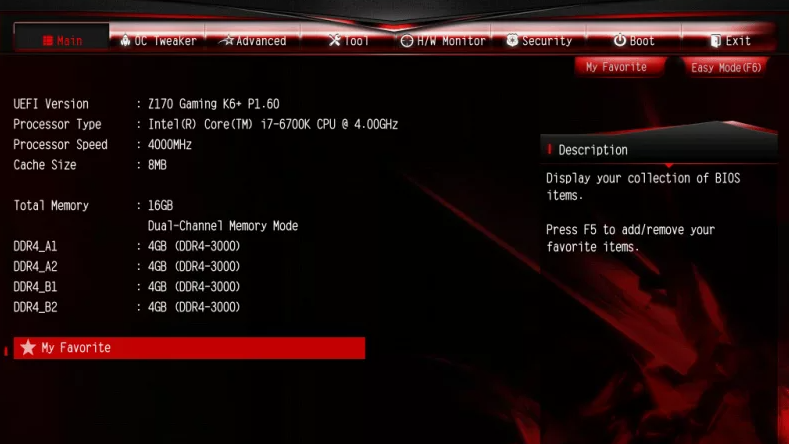Click the OC Tweaker rocket icon
Image resolution: width=789 pixels, height=444 pixels.
pyautogui.click(x=125, y=40)
